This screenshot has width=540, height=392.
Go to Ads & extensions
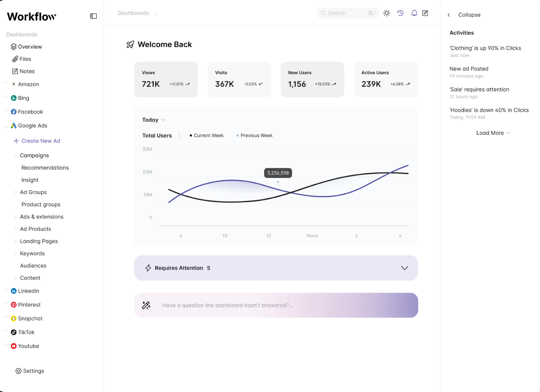[42, 217]
